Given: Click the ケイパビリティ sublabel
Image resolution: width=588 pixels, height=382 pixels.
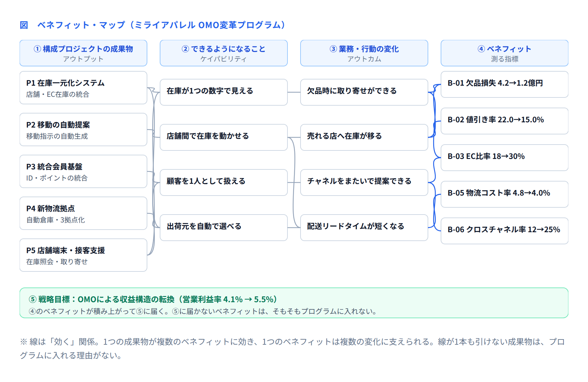Looking at the screenshot, I should [224, 59].
